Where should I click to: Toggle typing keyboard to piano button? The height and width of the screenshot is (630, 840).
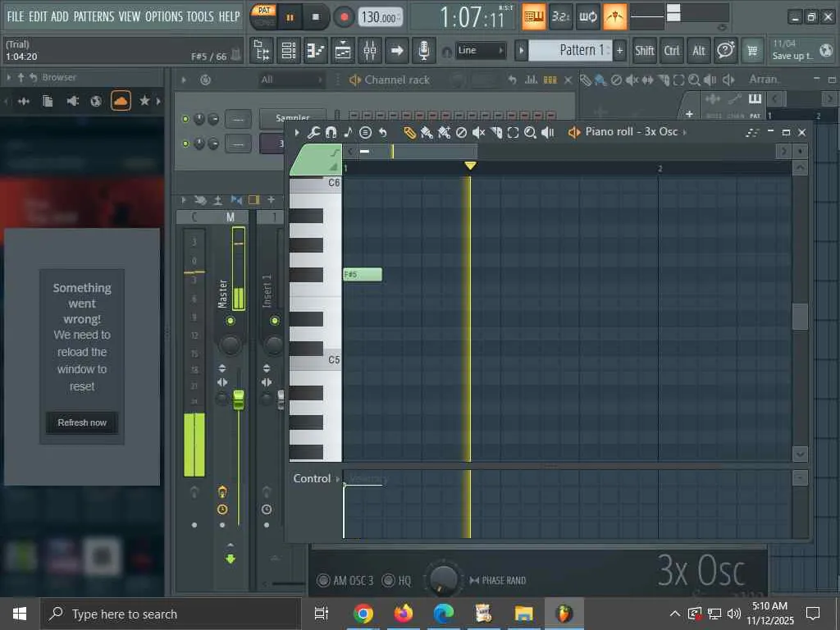(533, 16)
